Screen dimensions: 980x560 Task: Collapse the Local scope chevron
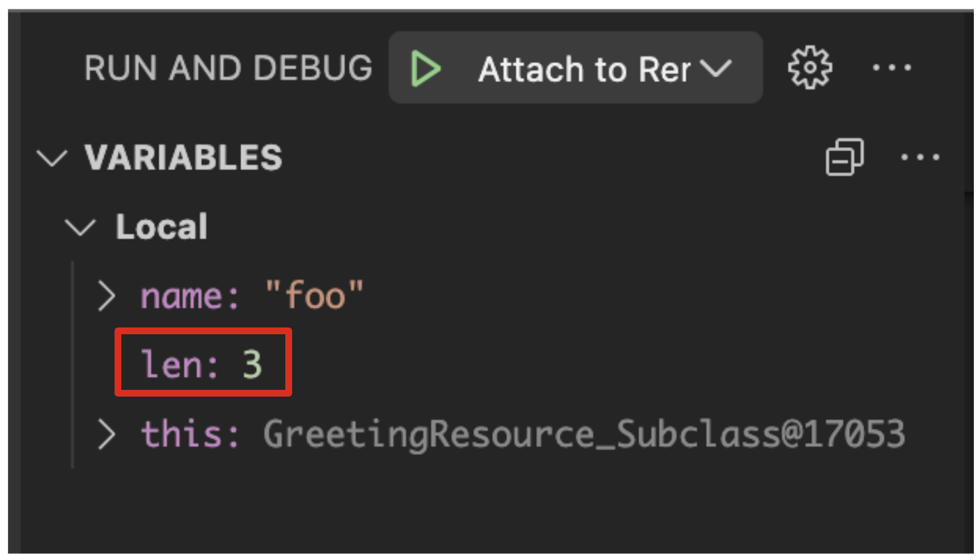tap(81, 227)
